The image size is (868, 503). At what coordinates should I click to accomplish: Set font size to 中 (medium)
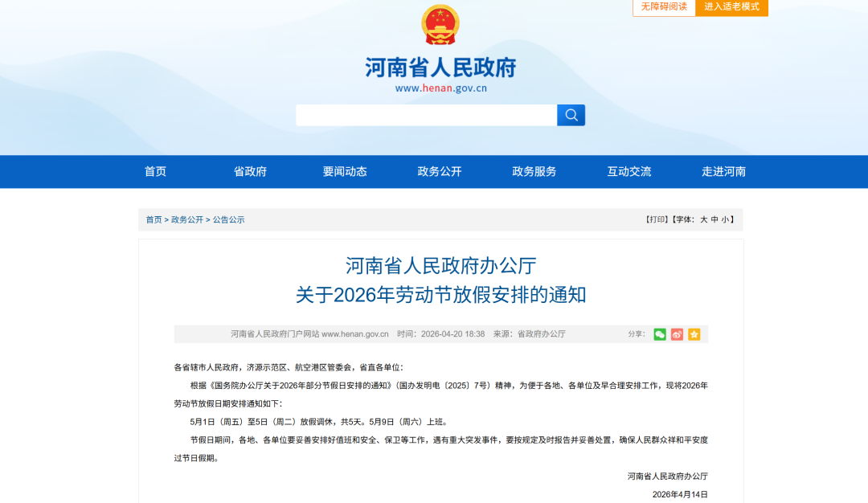click(x=714, y=219)
